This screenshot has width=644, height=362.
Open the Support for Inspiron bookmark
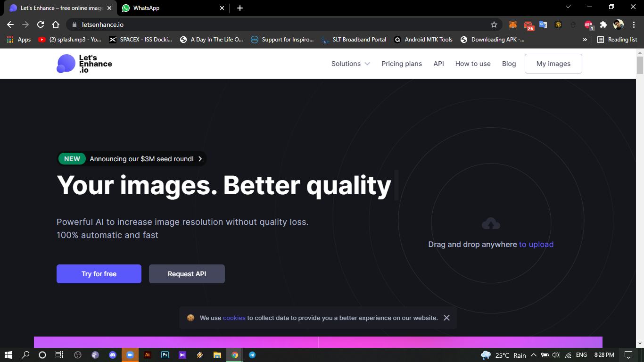tap(282, 40)
